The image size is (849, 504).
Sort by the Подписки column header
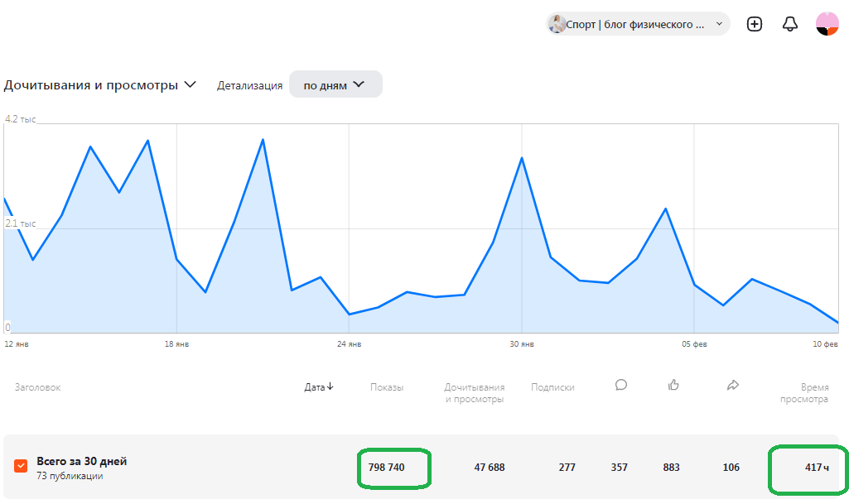[552, 387]
